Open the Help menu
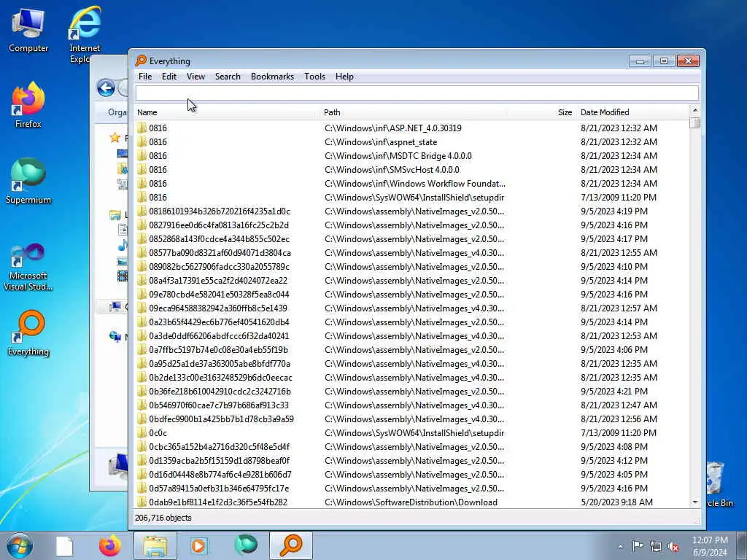 pyautogui.click(x=344, y=77)
